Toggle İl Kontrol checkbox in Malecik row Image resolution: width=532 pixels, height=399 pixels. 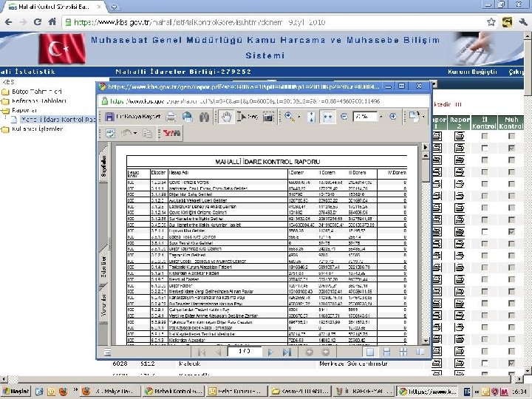tap(485, 364)
